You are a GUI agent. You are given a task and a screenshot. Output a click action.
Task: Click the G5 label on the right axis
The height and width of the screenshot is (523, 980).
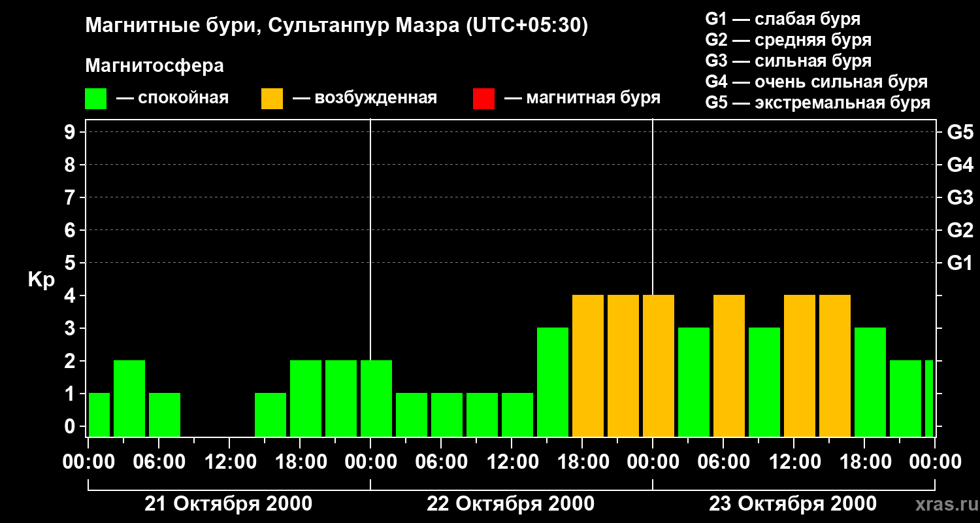(960, 133)
